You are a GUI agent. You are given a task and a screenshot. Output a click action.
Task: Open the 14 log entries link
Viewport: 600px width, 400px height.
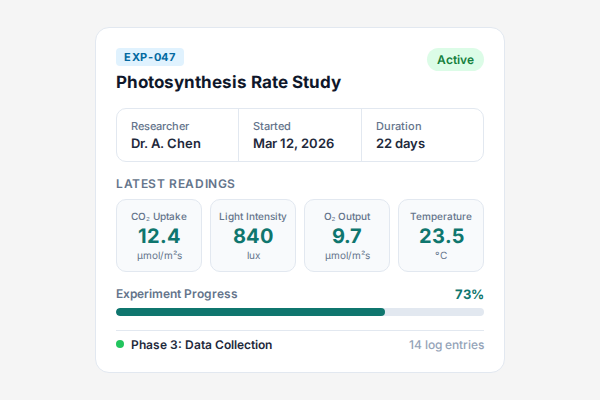click(x=446, y=345)
